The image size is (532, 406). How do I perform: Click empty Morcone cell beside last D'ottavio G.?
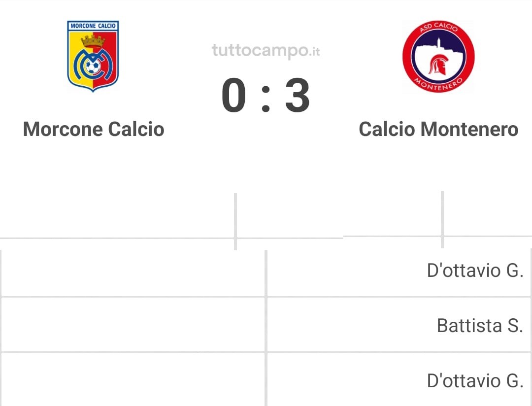[x=133, y=379]
